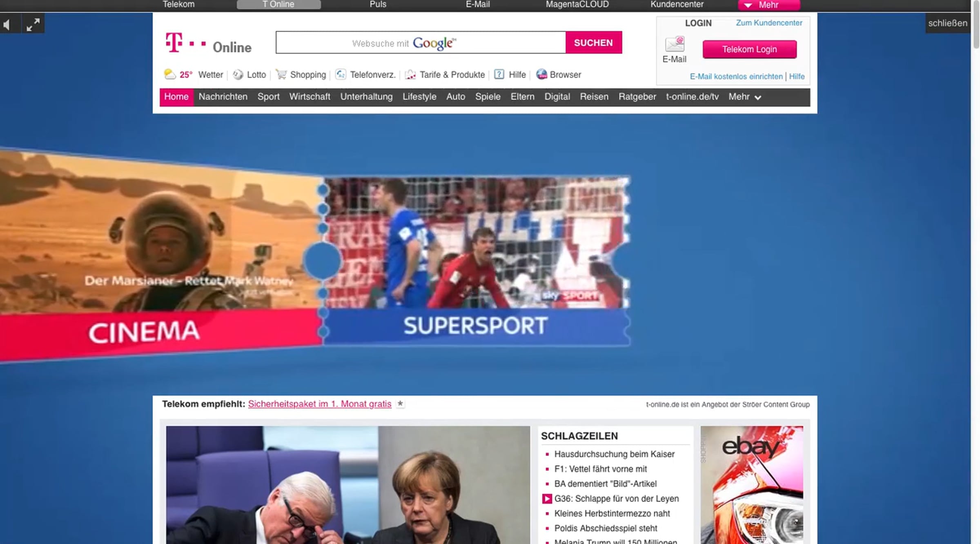
Task: Open Hilfe question mark icon
Action: [x=499, y=74]
